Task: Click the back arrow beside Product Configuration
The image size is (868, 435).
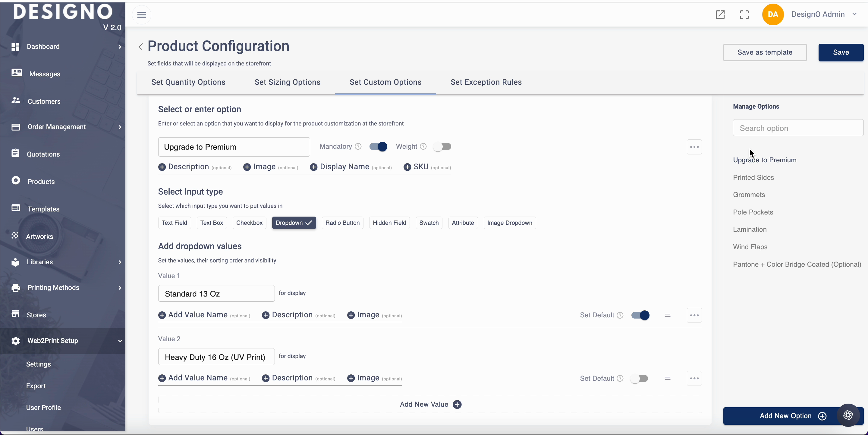Action: coord(140,46)
